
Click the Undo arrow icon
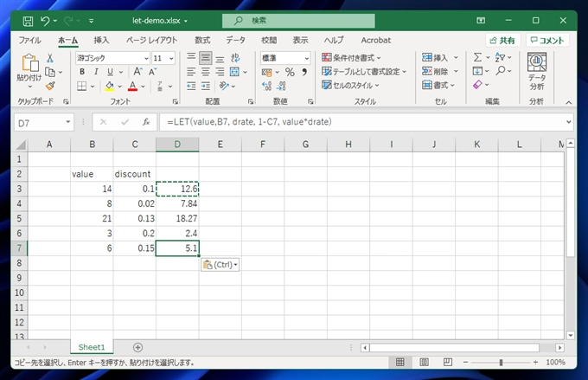click(x=45, y=21)
